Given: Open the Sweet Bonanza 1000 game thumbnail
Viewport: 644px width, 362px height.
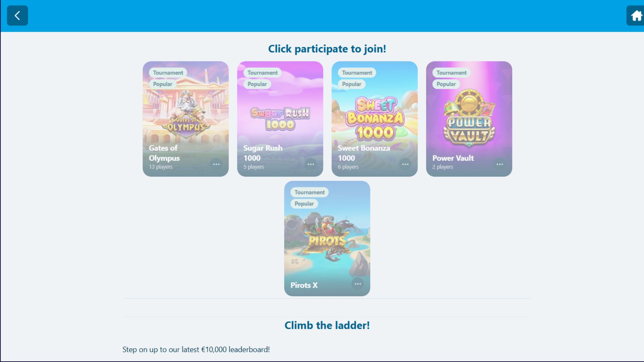Looking at the screenshot, I should [x=375, y=119].
